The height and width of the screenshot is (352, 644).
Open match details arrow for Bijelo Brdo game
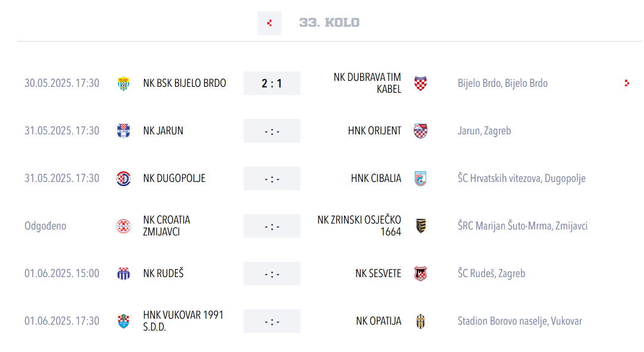pyautogui.click(x=627, y=83)
